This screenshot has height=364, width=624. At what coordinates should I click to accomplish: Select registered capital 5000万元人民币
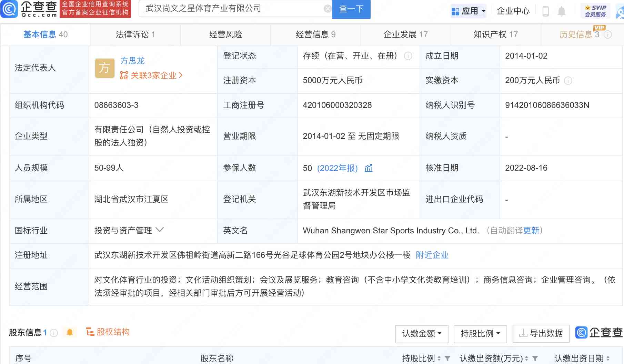point(332,80)
